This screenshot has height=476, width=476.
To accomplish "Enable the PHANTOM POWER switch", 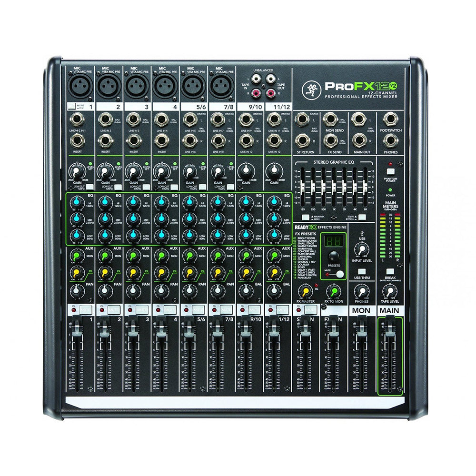I will pos(390,172).
